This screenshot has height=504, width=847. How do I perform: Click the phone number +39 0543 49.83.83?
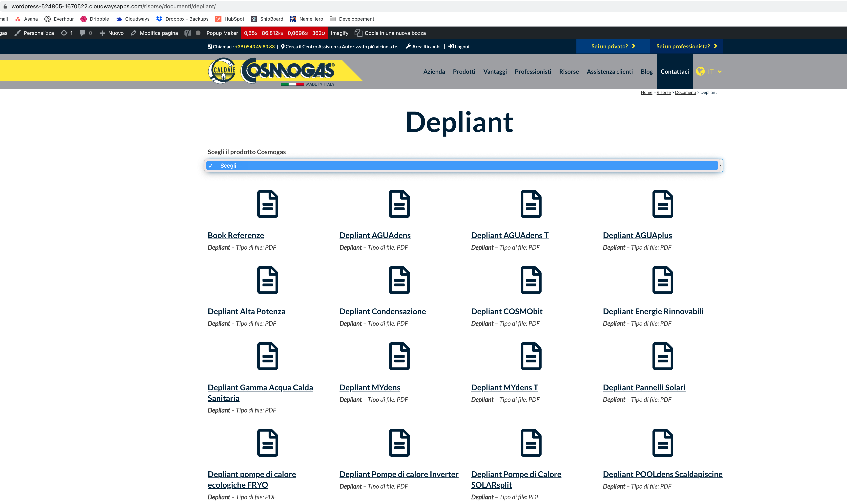(x=255, y=47)
